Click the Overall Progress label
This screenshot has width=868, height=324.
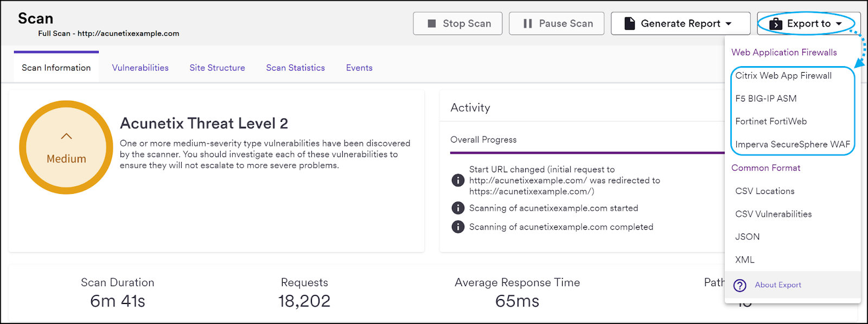[483, 140]
